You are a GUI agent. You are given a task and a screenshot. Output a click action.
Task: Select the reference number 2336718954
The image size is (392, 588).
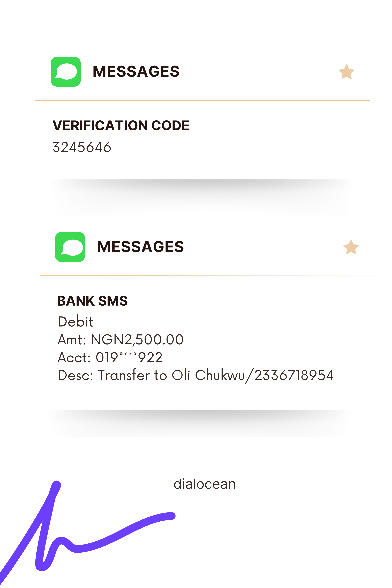tap(294, 375)
